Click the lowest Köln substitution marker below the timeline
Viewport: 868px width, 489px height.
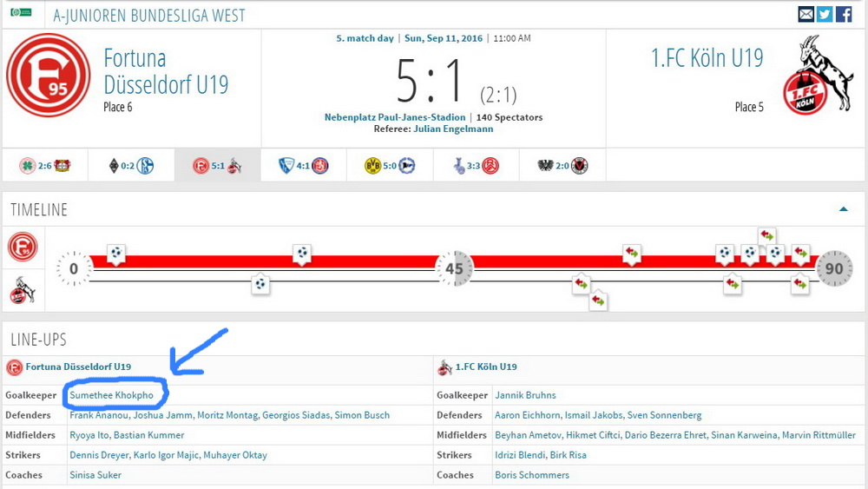point(598,301)
